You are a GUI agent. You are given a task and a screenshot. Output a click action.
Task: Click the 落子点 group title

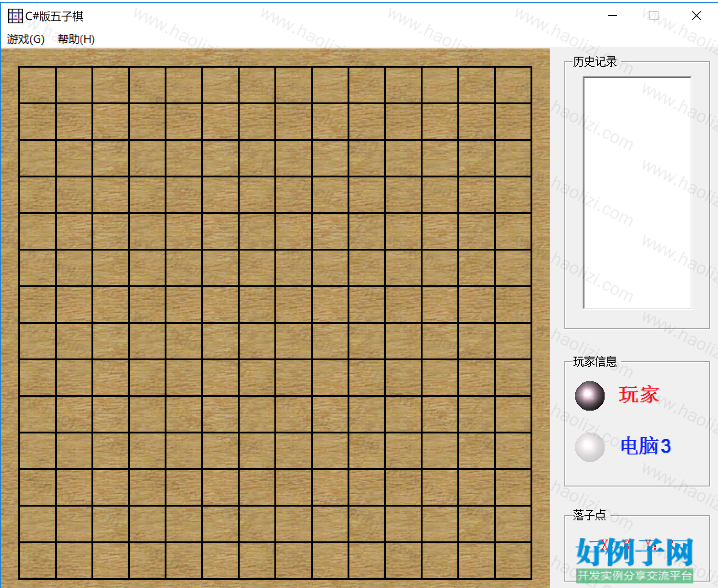click(589, 515)
